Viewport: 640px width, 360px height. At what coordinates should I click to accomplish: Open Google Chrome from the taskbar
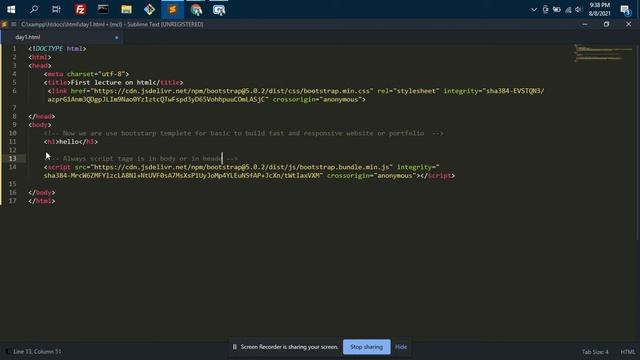[196, 9]
